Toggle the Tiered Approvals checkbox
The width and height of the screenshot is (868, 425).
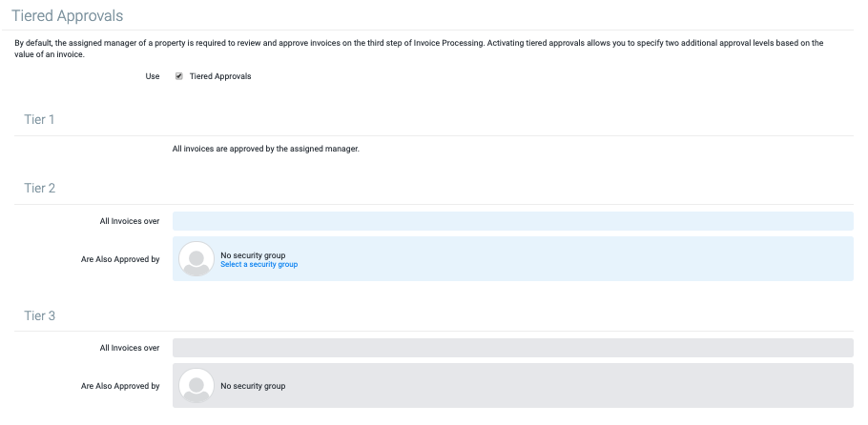[178, 76]
